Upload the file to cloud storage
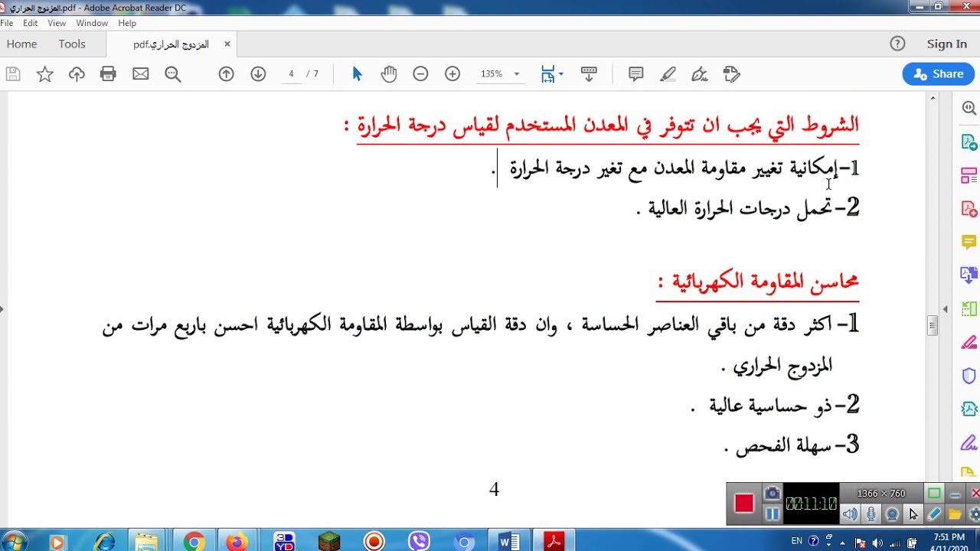980x551 pixels. coord(77,74)
